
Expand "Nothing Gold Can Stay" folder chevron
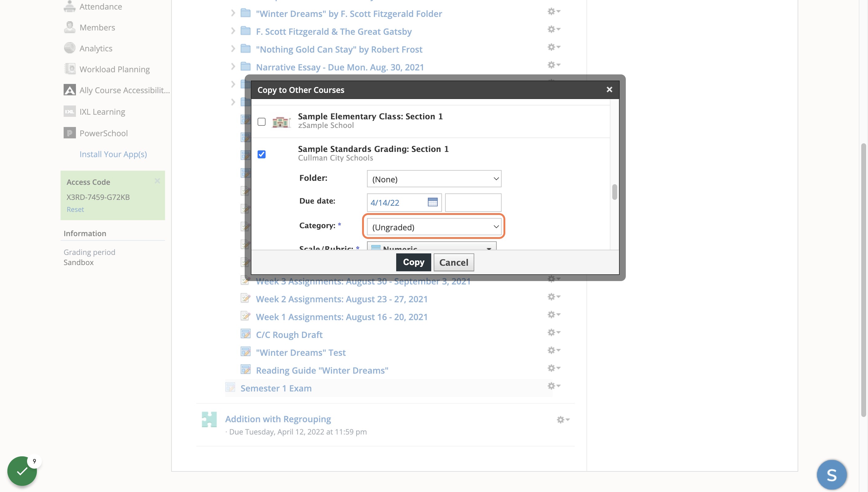233,49
